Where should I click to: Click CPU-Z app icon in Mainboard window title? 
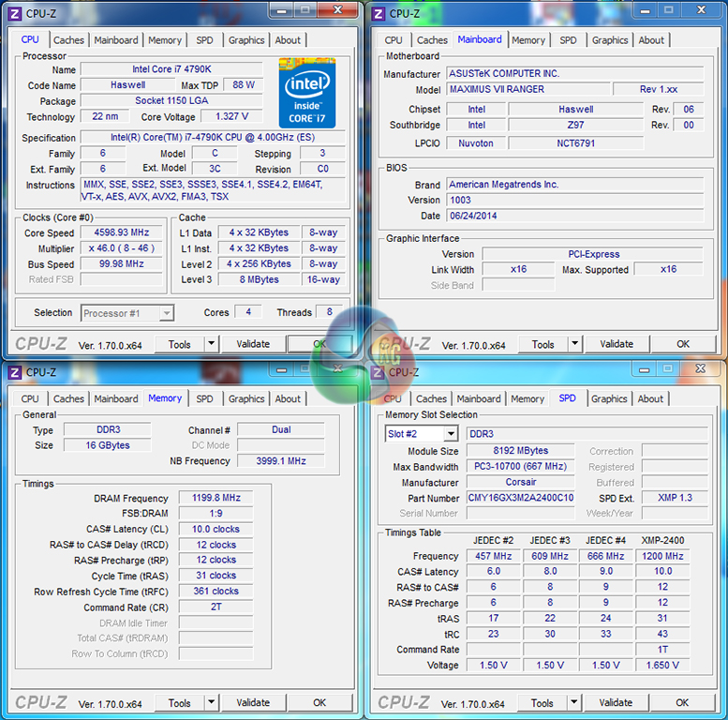pyautogui.click(x=379, y=14)
